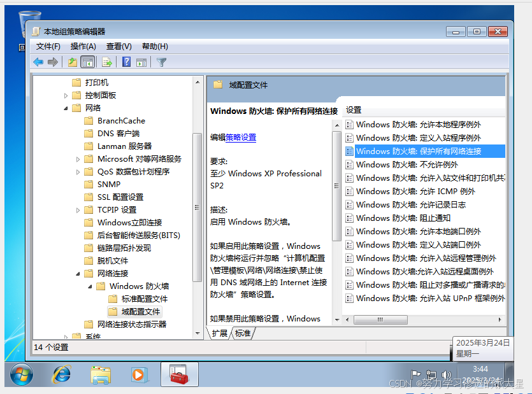Open Windows Media Player from the taskbar

pyautogui.click(x=139, y=375)
